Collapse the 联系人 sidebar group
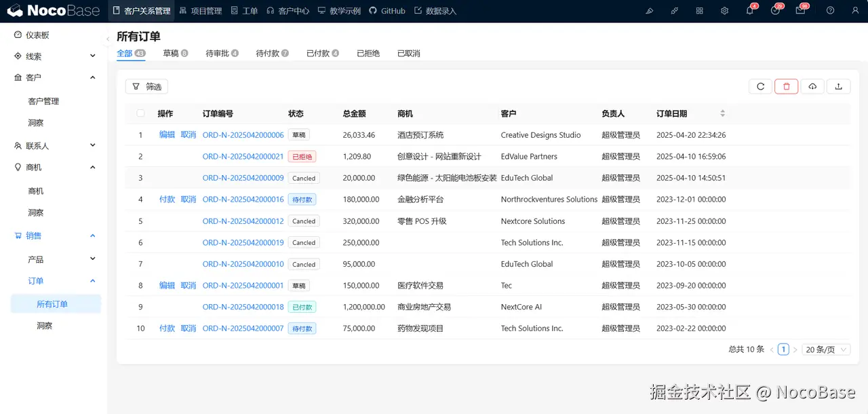This screenshot has height=414, width=868. [93, 145]
